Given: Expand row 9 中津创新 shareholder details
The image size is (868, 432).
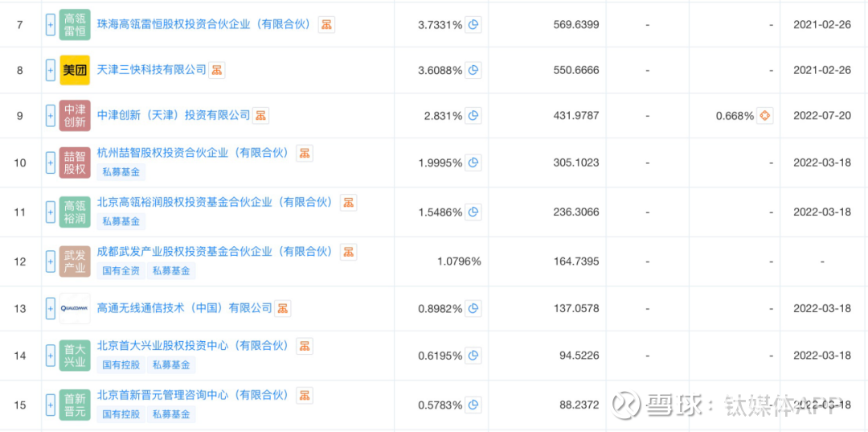Looking at the screenshot, I should click(51, 116).
